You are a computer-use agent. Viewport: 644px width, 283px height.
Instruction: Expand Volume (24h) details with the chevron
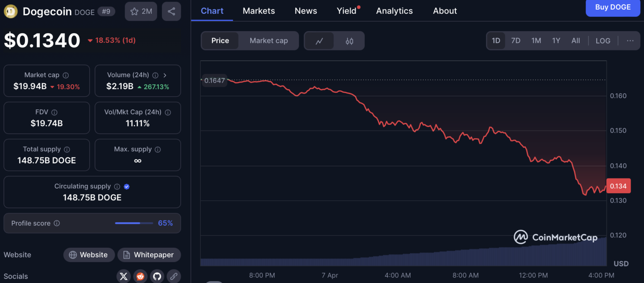click(165, 75)
